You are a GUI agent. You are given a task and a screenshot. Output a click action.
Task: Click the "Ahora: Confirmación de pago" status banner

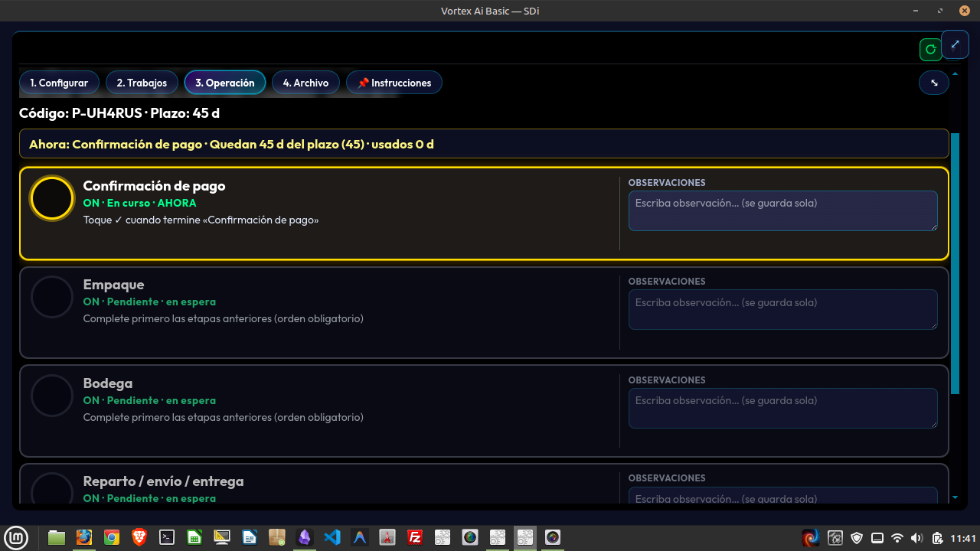(484, 144)
